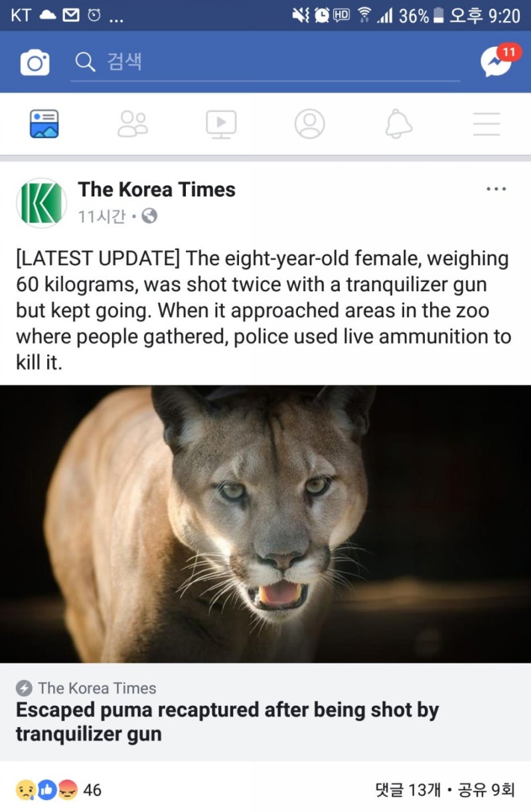
Task: View the 46 reactions list
Action: click(x=58, y=789)
